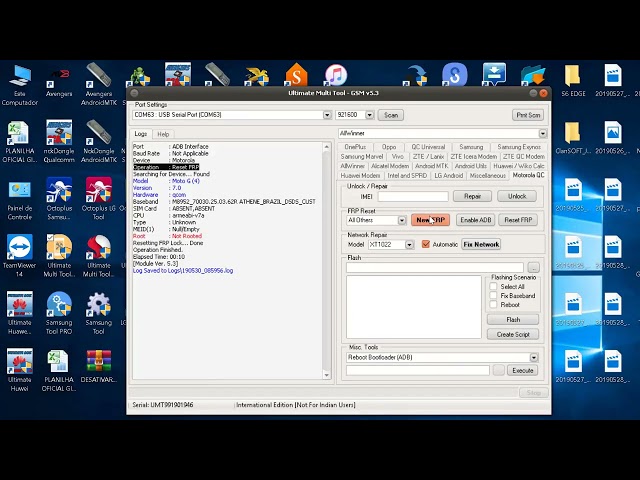Click the Unlock button
This screenshot has width=640, height=480.
click(517, 196)
